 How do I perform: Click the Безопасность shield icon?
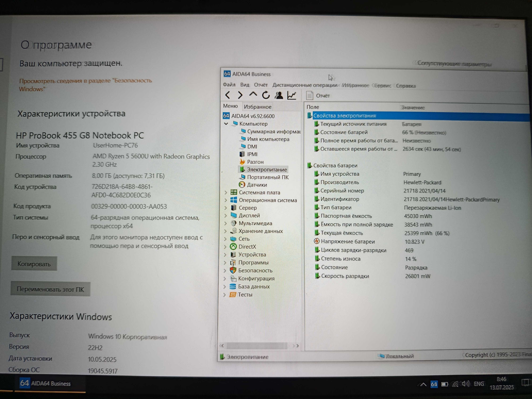point(233,270)
